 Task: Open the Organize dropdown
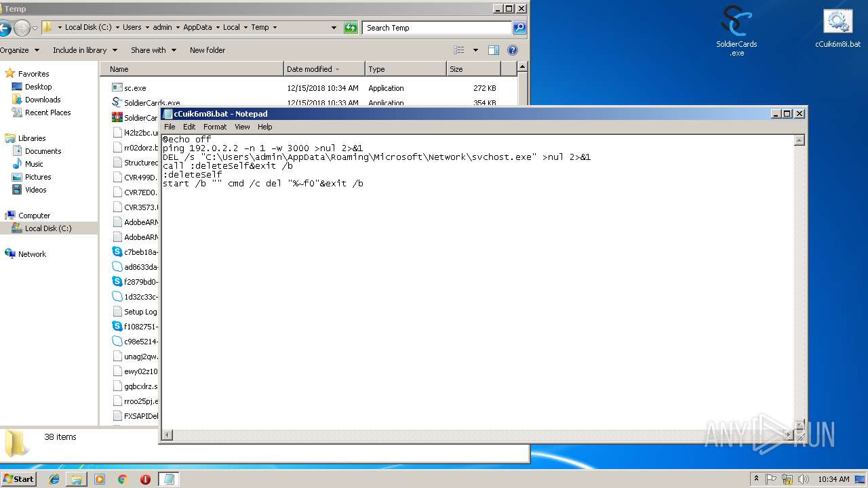19,50
